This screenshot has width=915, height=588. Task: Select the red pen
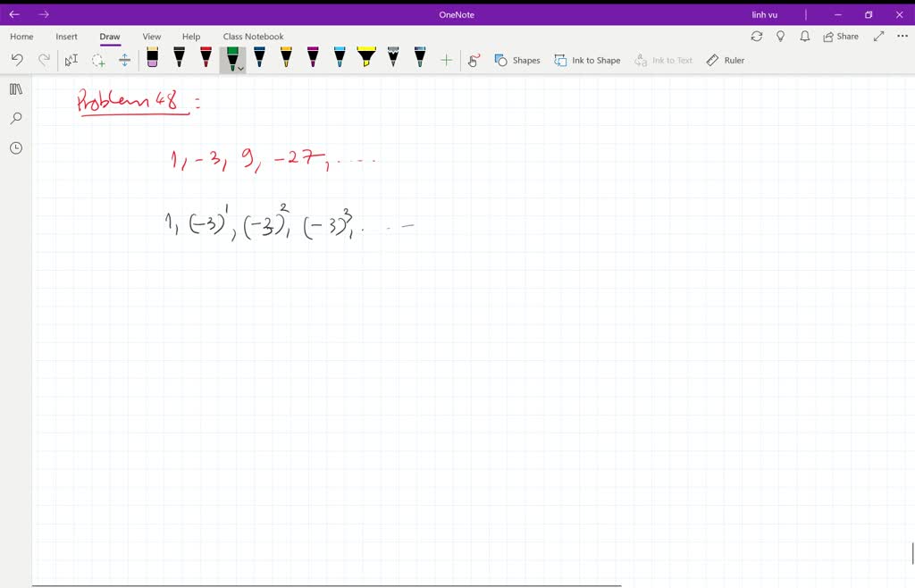pyautogui.click(x=206, y=58)
